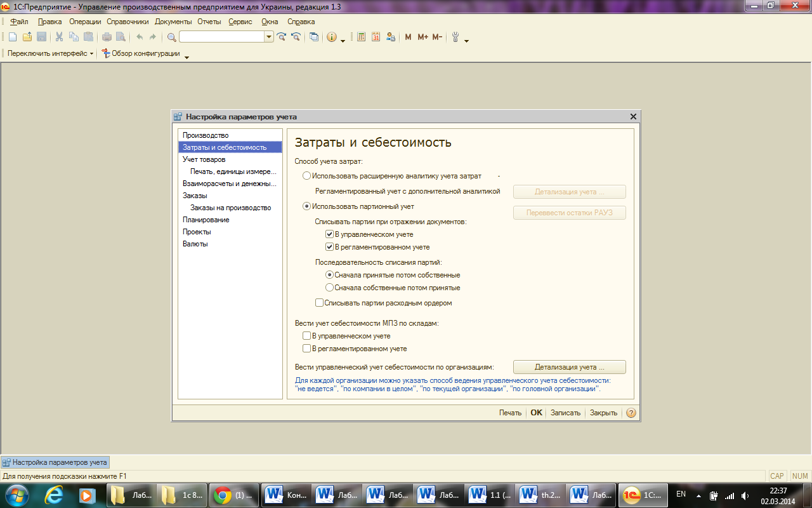The image size is (812, 508).
Task: Show hidden system tray icons arrow
Action: (x=698, y=495)
